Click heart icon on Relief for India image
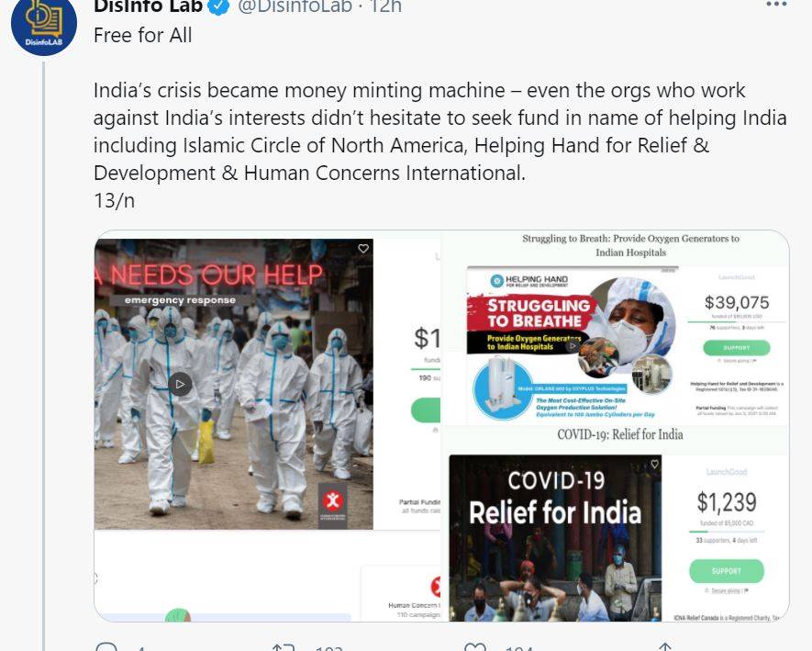 (654, 464)
